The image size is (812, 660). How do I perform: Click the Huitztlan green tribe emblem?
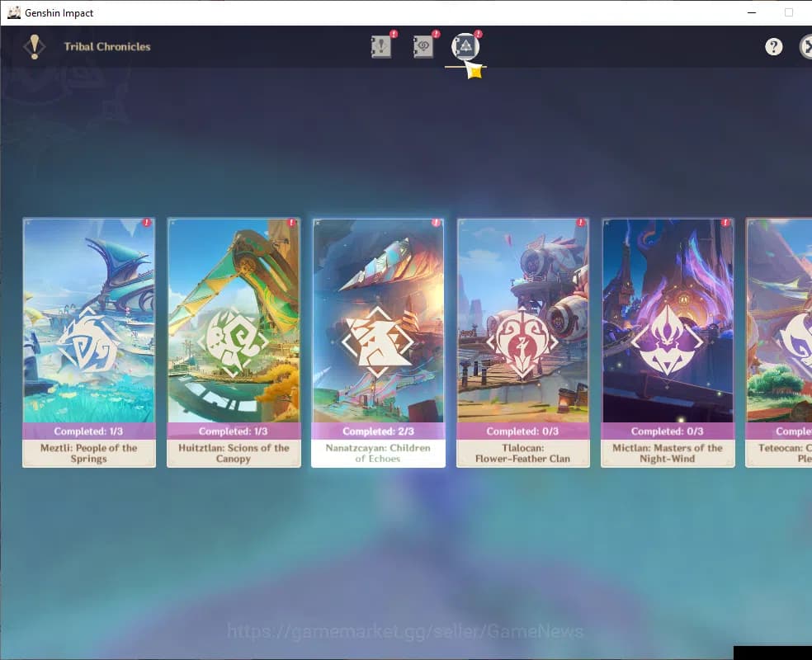pyautogui.click(x=233, y=342)
